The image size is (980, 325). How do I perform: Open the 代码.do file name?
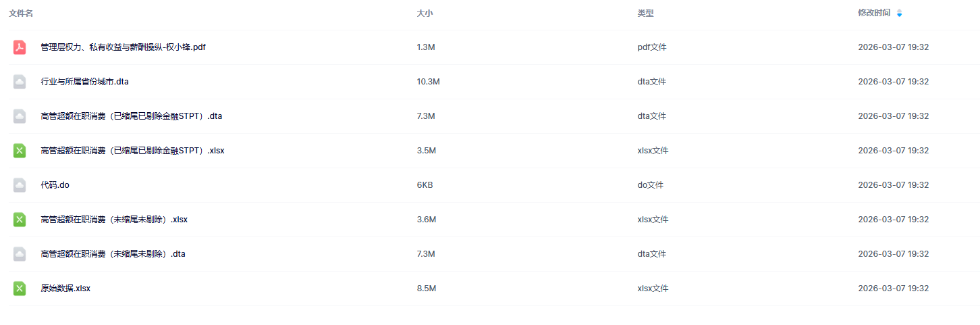click(55, 185)
